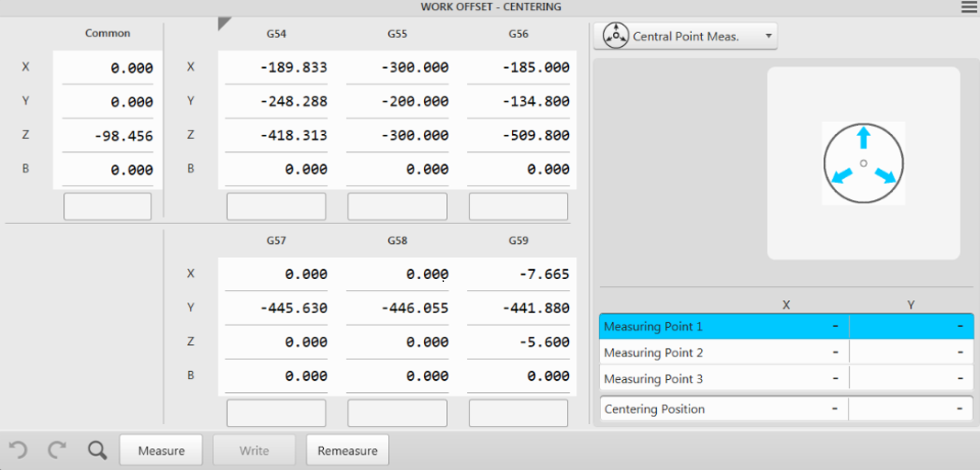Click the central point measurement mode icon
This screenshot has width=980, height=470.
point(616,36)
